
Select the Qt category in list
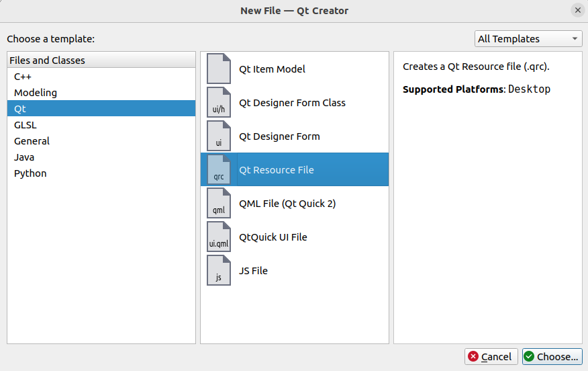[20, 109]
